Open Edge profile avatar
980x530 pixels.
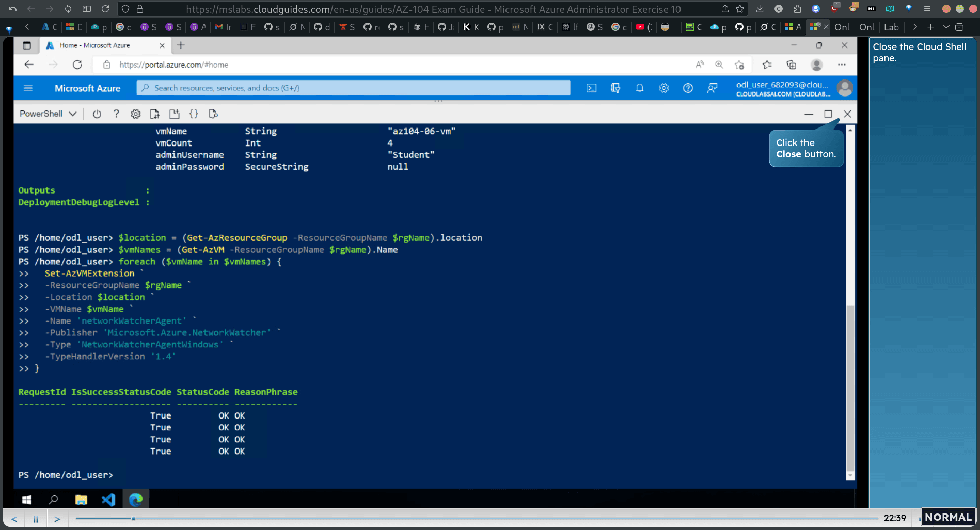pyautogui.click(x=816, y=65)
